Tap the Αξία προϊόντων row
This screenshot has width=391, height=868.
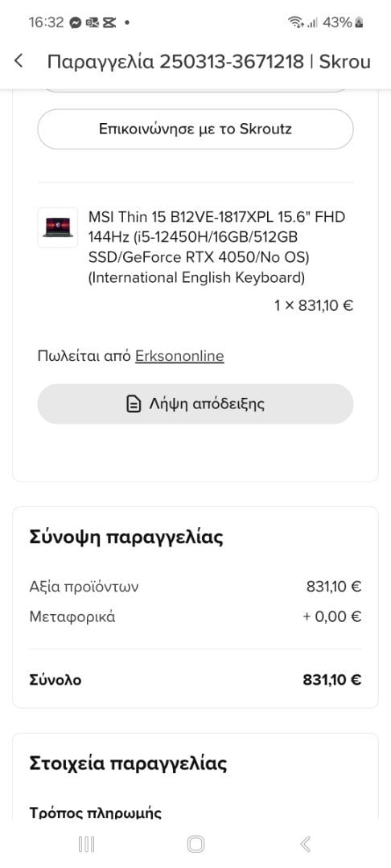click(195, 586)
